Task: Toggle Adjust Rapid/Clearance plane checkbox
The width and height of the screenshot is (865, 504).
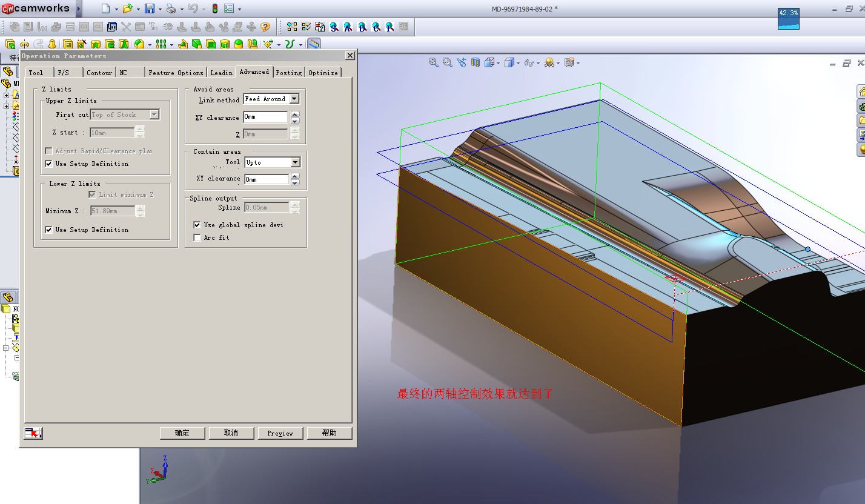Action: (x=49, y=151)
